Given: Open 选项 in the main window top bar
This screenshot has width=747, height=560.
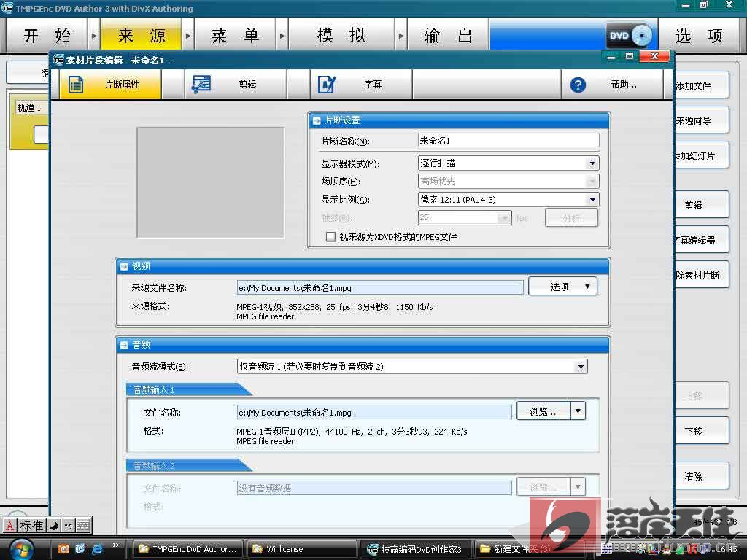Looking at the screenshot, I should pos(698,35).
